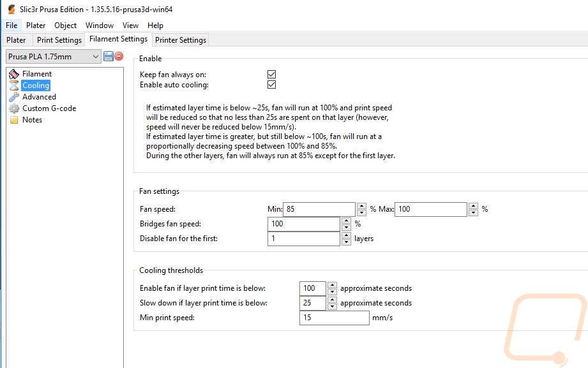Click the Bridges fan speed input field
The width and height of the screenshot is (588, 368).
303,224
